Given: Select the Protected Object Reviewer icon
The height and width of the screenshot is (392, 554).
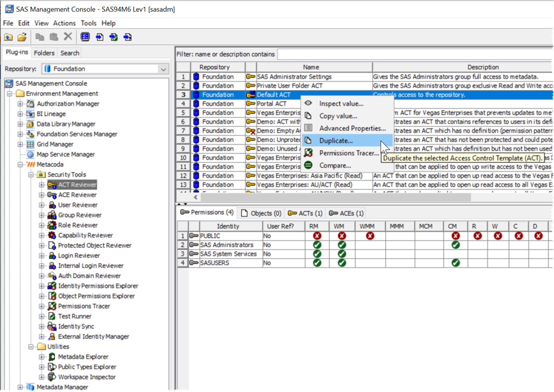Looking at the screenshot, I should 52,245.
